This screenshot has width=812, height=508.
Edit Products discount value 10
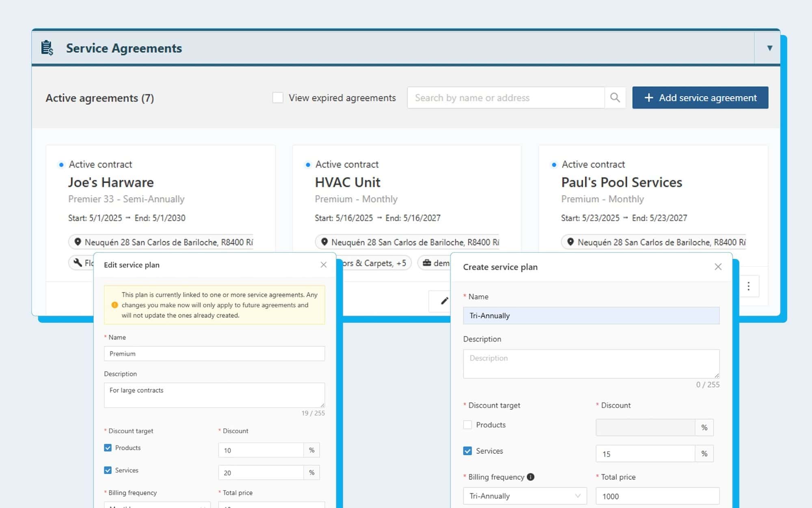261,450
